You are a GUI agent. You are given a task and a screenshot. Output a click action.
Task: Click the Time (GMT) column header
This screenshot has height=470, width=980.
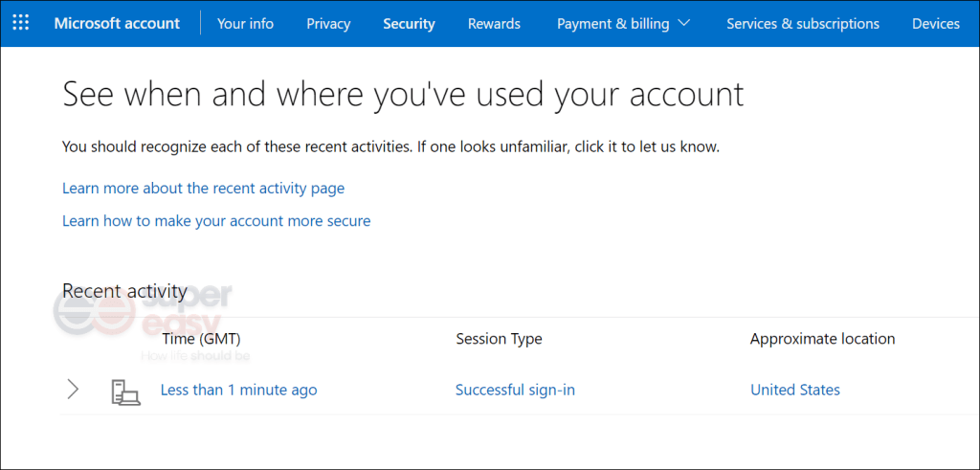(x=201, y=339)
